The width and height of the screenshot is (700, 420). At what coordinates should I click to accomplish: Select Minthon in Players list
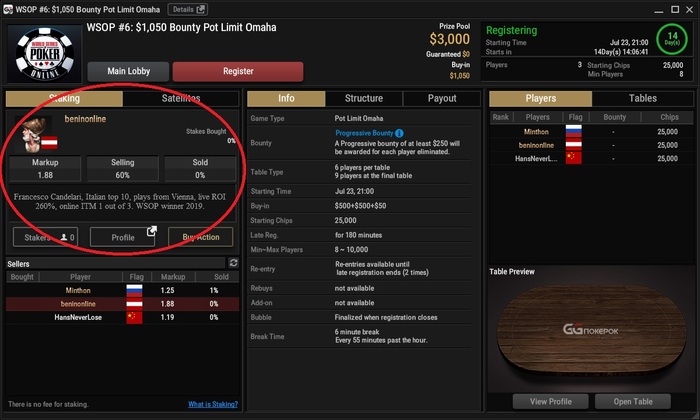(x=591, y=132)
